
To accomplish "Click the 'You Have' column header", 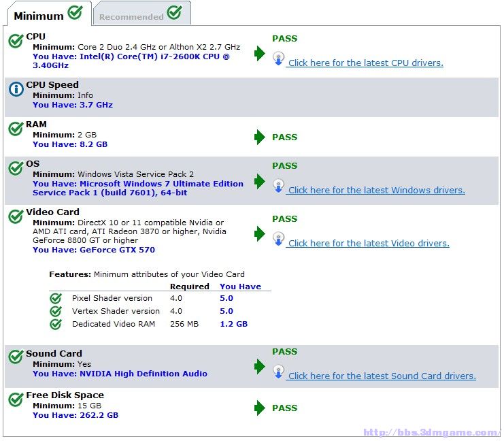I will (240, 287).
